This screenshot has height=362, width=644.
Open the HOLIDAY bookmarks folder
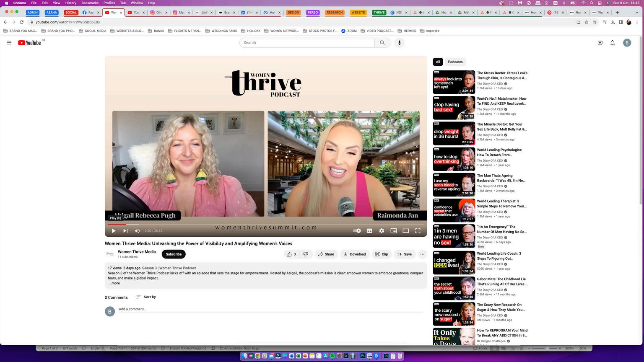point(251,31)
